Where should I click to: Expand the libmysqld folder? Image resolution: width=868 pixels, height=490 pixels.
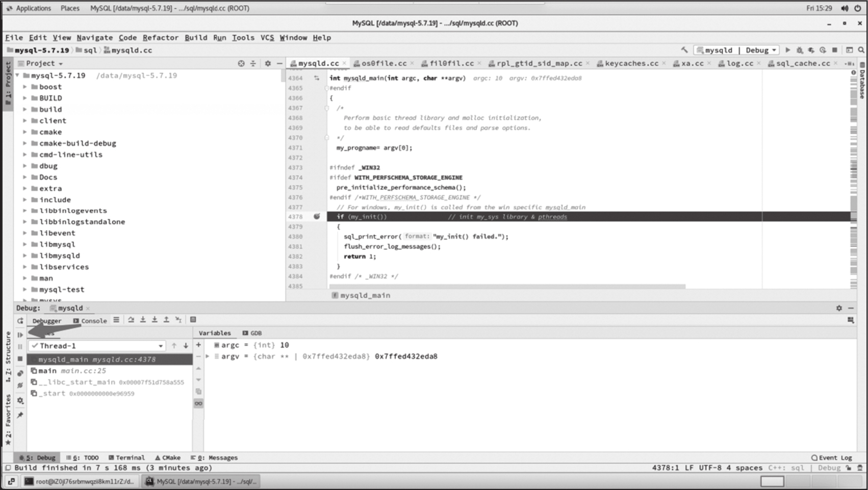click(x=24, y=255)
